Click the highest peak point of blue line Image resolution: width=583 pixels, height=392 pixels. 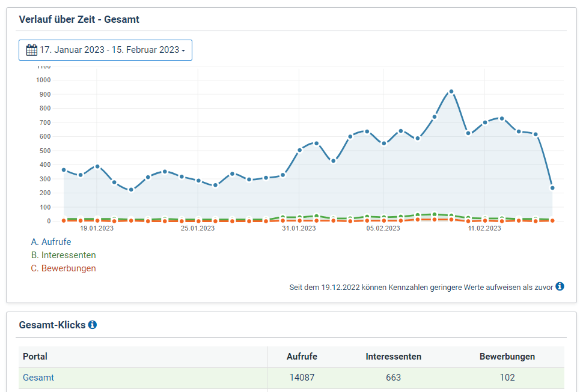pyautogui.click(x=451, y=92)
